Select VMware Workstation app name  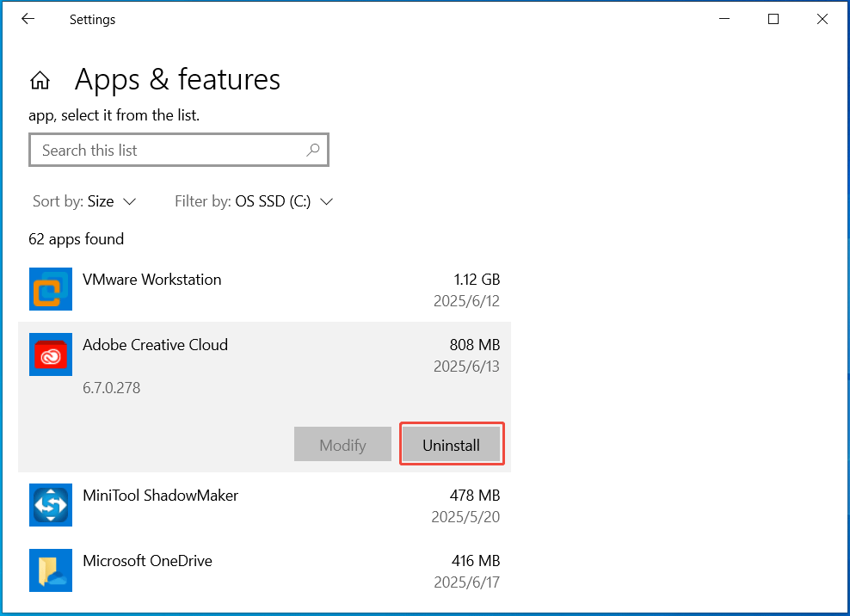pos(151,280)
